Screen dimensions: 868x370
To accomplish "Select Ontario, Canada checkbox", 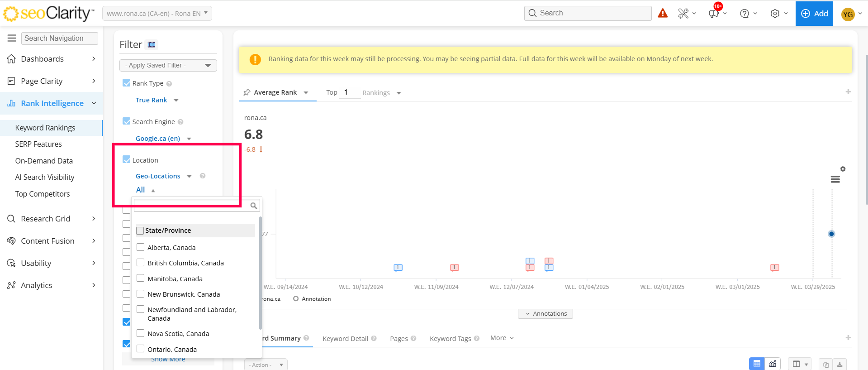I will click(141, 349).
